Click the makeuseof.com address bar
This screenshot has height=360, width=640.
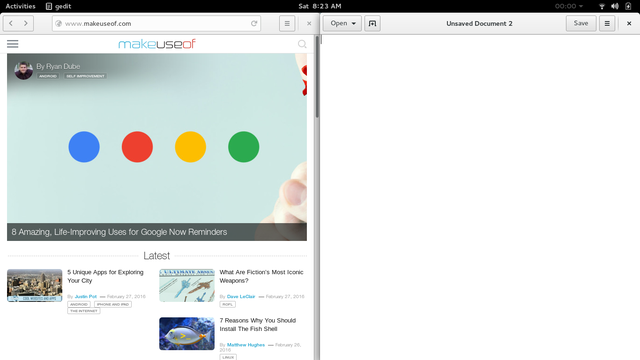(x=157, y=23)
